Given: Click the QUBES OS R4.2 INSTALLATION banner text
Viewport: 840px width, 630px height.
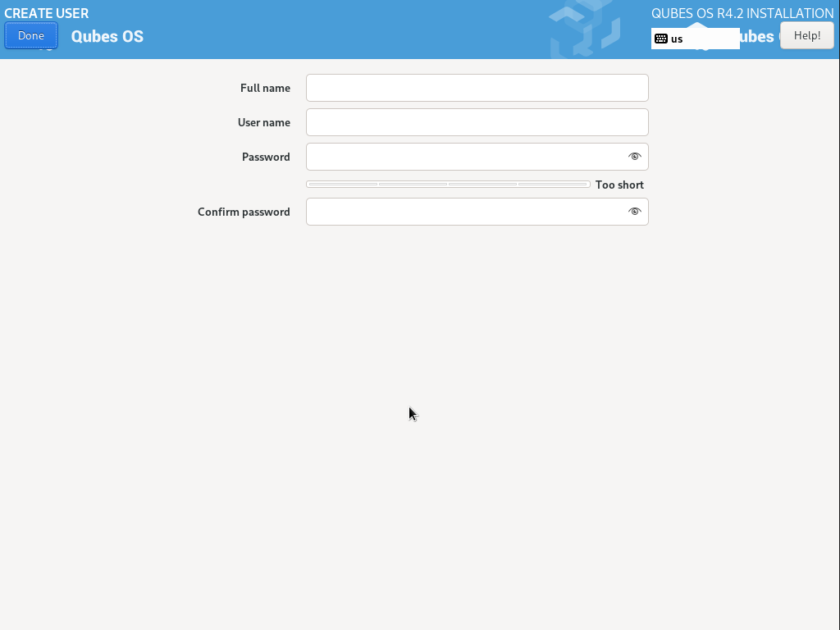Looking at the screenshot, I should (741, 13).
